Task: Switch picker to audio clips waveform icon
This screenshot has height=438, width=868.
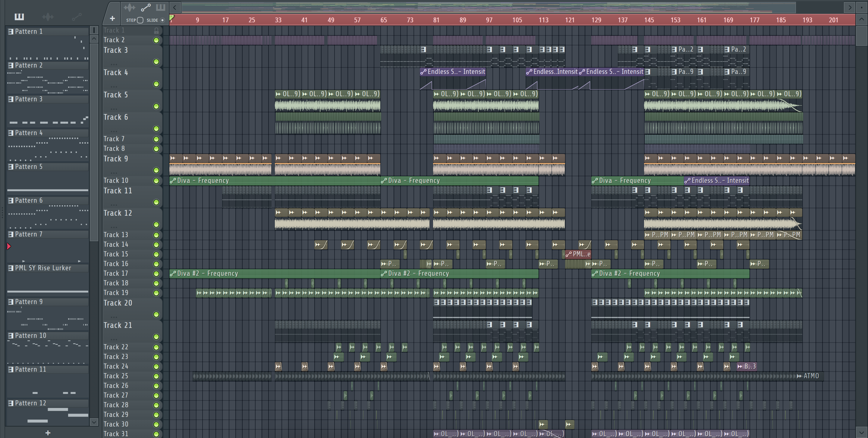Action: (x=48, y=17)
